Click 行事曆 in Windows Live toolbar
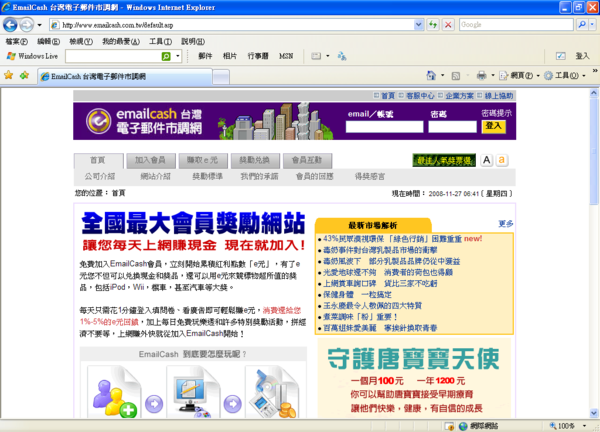600x432 pixels. coord(258,56)
